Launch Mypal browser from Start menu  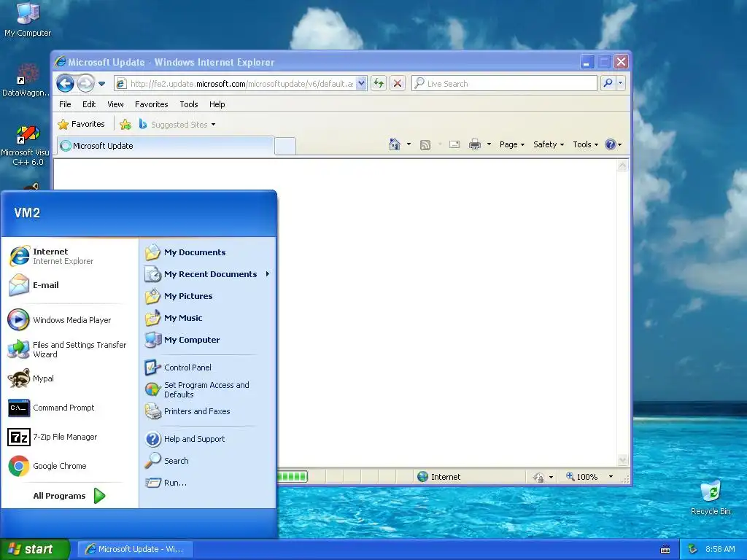(x=69, y=378)
